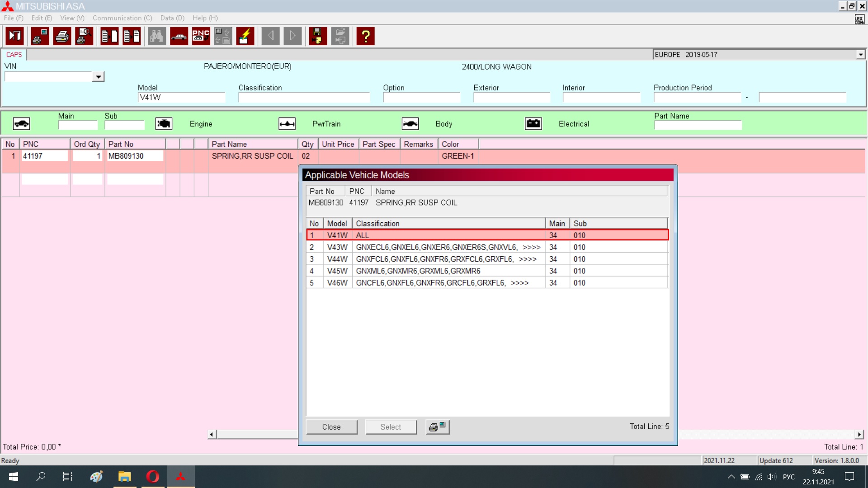
Task: Click the PwrTrain category icon
Action: coord(287,124)
